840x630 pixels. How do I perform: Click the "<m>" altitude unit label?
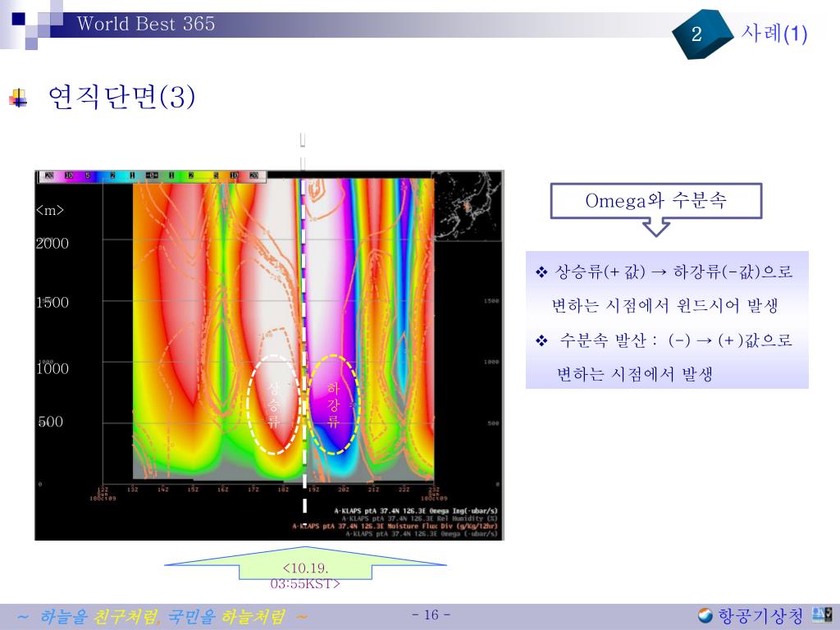pyautogui.click(x=50, y=210)
